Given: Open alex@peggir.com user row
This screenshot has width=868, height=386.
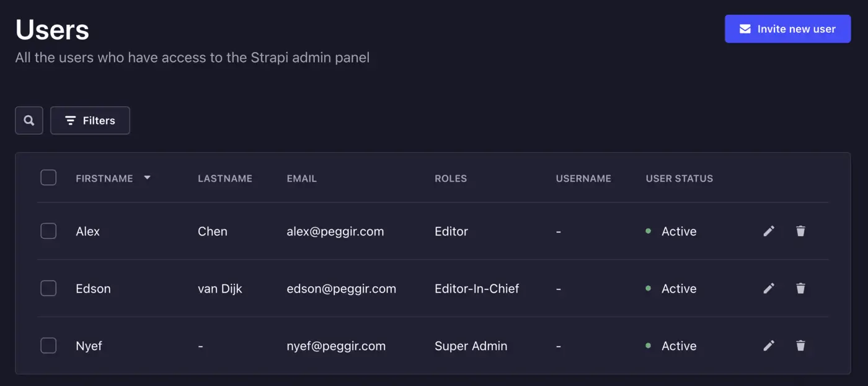Looking at the screenshot, I should point(335,231).
